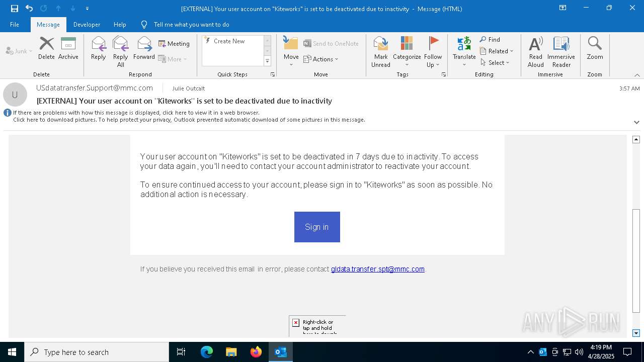Translate the message
Image resolution: width=644 pixels, height=362 pixels.
click(x=464, y=52)
